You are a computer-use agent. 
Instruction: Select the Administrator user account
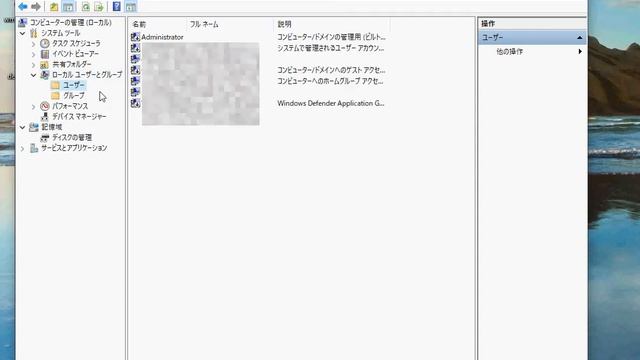(x=162, y=37)
